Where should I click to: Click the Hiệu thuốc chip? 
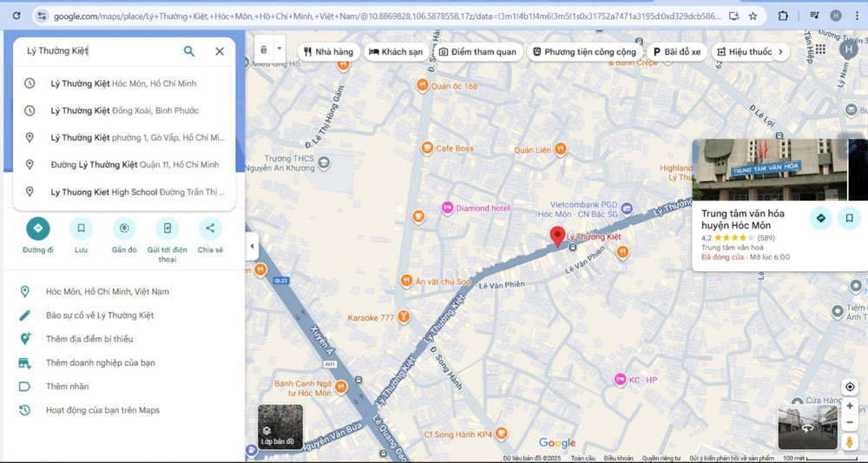coord(745,52)
